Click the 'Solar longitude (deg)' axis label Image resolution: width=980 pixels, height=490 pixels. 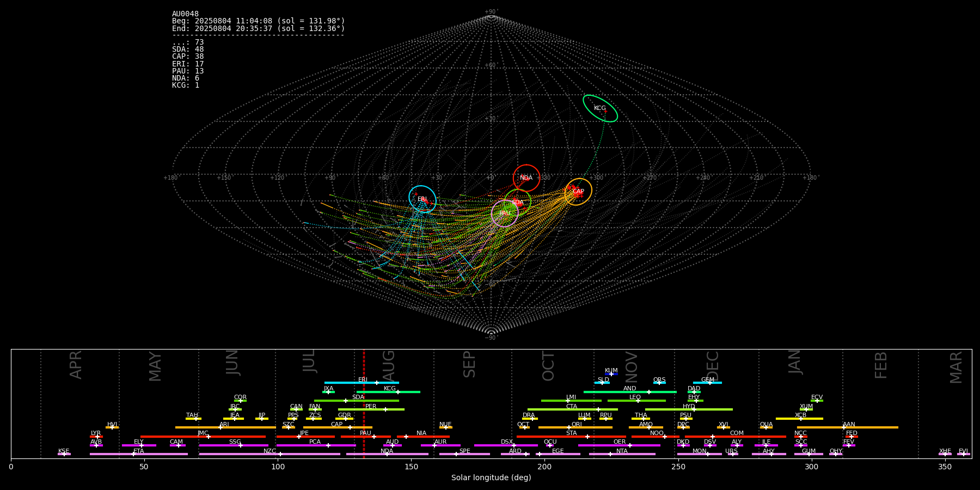[x=491, y=477]
